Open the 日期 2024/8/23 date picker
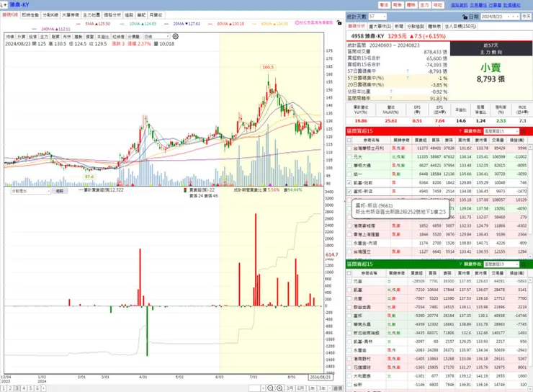533x392 pixels. pyautogui.click(x=500, y=17)
